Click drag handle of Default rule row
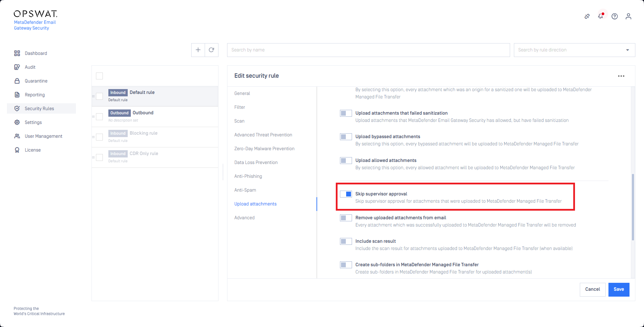Image resolution: width=644 pixels, height=327 pixels. (93, 96)
